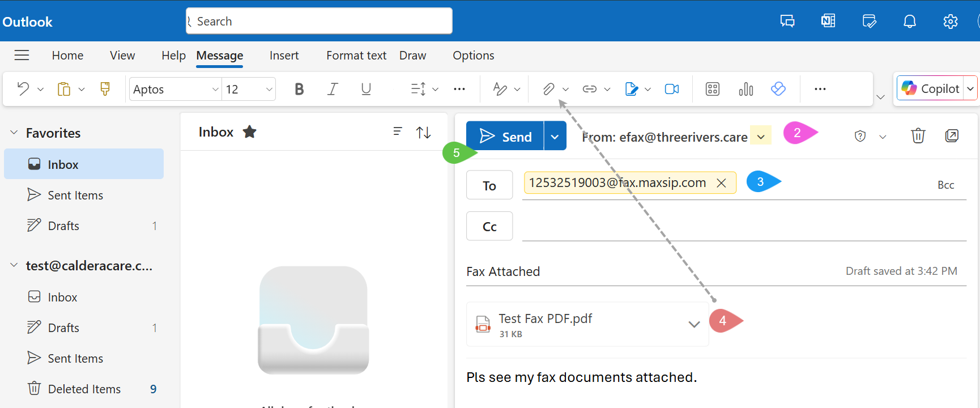Click the Cc recipients field

744,226
